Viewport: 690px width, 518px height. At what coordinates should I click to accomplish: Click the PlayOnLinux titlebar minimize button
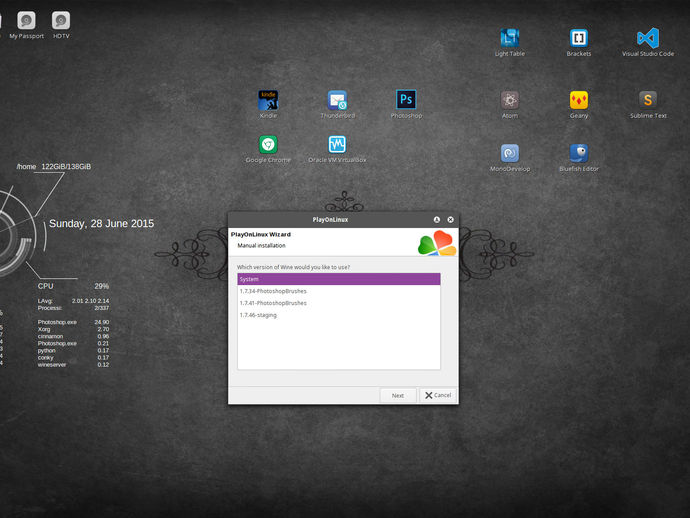(437, 220)
